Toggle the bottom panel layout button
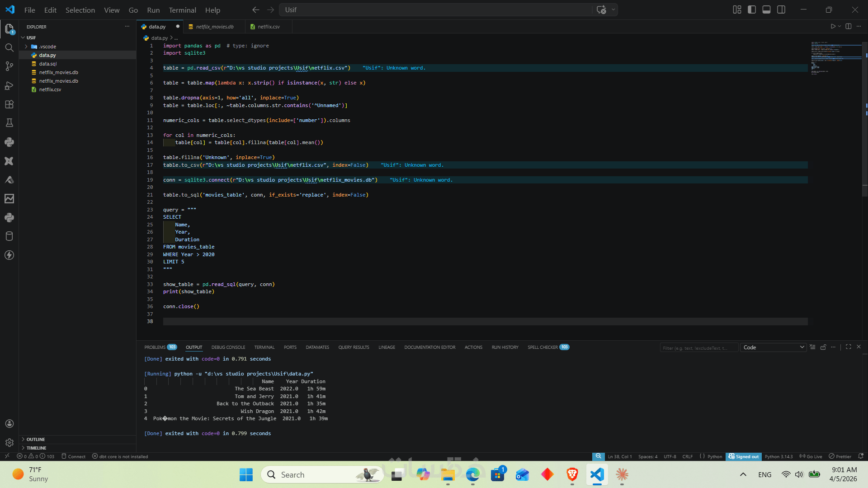The width and height of the screenshot is (868, 488). tap(766, 9)
